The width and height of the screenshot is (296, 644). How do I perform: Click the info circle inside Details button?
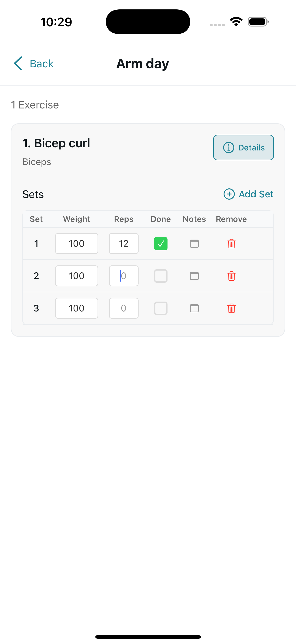(x=229, y=147)
